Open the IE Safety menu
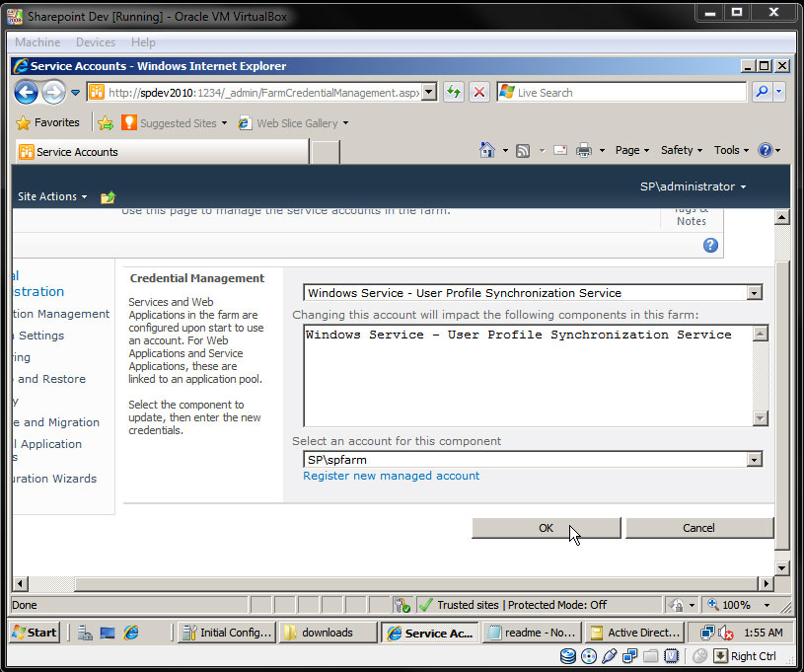The width and height of the screenshot is (804, 672). tap(682, 150)
